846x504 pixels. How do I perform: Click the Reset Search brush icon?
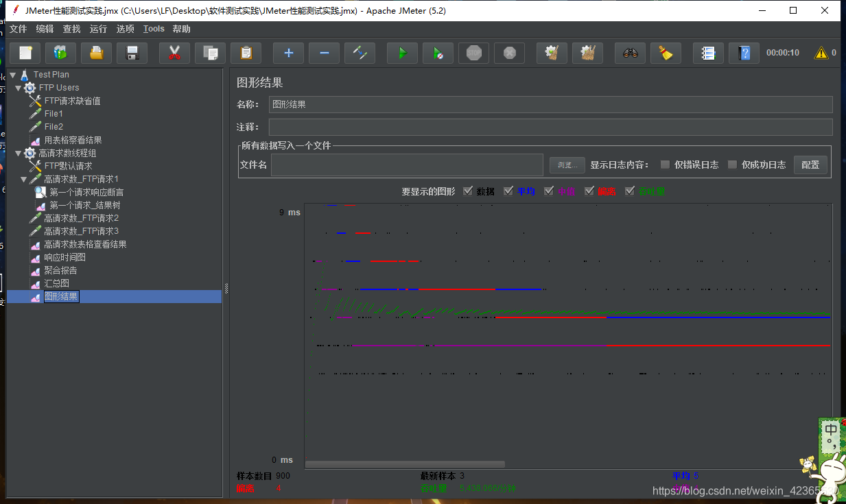tap(666, 53)
